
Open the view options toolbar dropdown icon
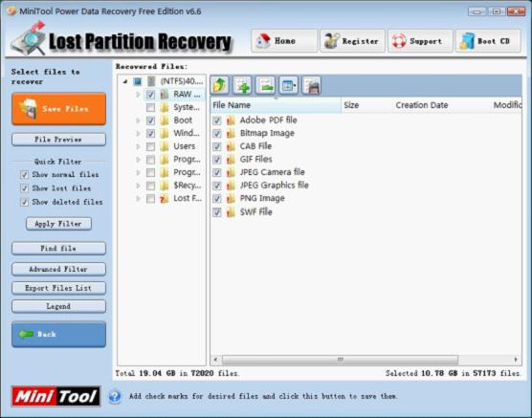[288, 85]
